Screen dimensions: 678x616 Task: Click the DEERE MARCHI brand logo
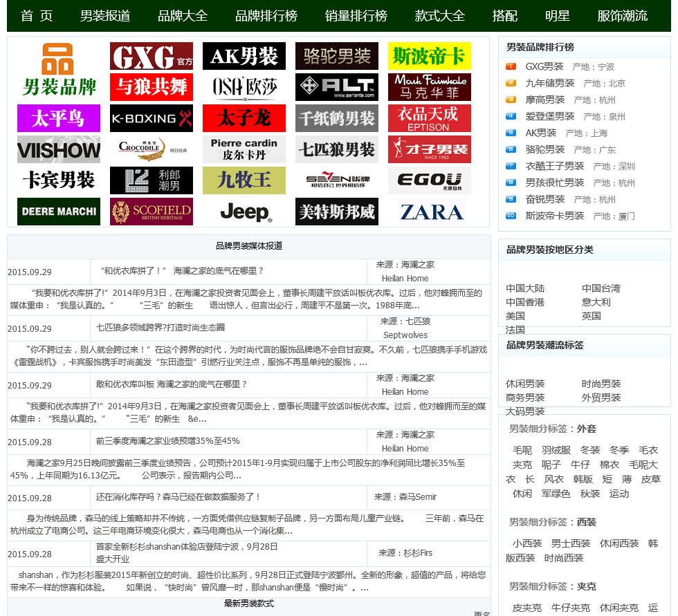tap(59, 212)
